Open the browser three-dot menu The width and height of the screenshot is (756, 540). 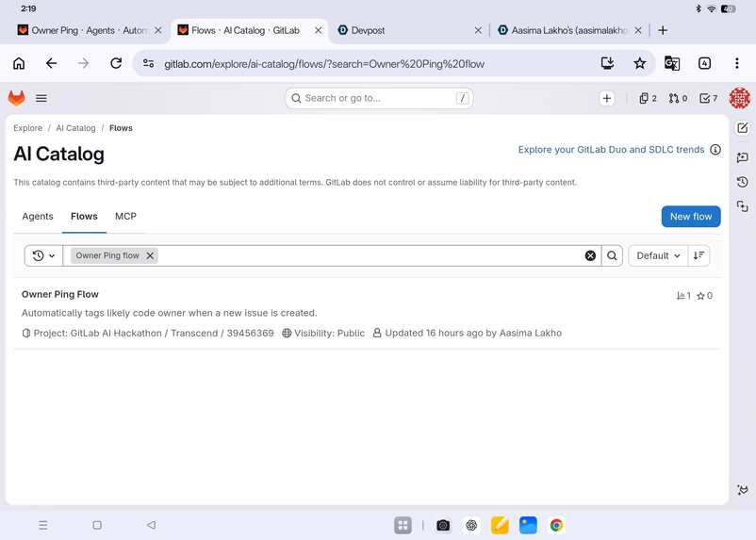(737, 63)
